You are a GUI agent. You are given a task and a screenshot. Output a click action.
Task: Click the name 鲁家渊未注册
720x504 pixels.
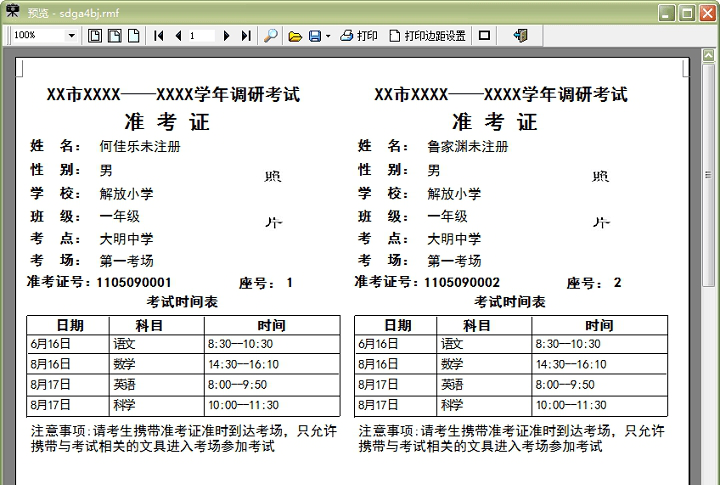pyautogui.click(x=467, y=146)
